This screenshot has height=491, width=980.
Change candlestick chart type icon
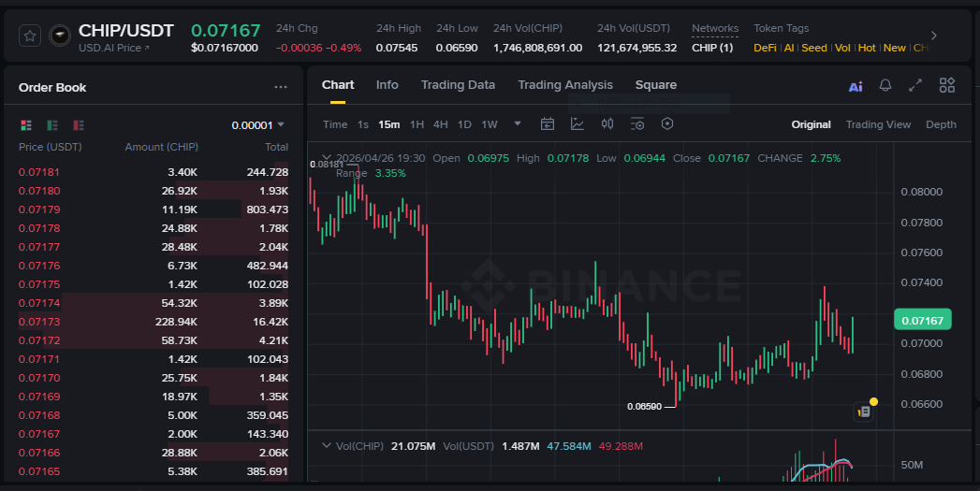(607, 123)
